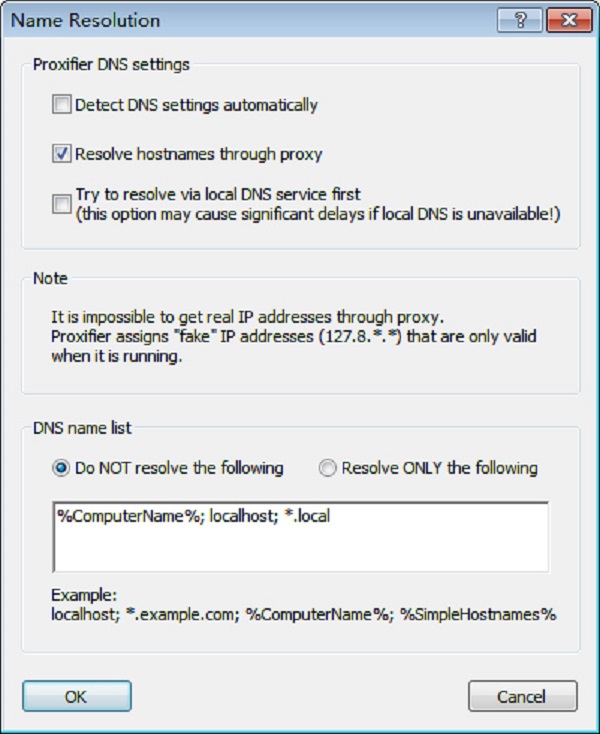
Task: Click the Note group heading
Action: pos(50,279)
